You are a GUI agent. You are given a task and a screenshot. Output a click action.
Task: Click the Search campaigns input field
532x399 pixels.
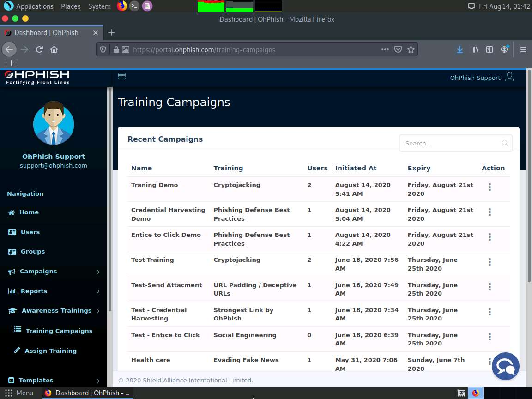[456, 143]
